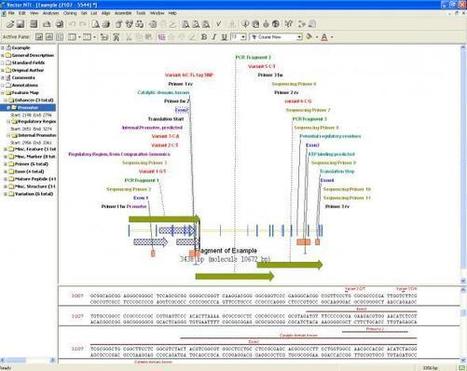
Task: Click the Save disk icon in toolbar
Action: pyautogui.click(x=20, y=24)
